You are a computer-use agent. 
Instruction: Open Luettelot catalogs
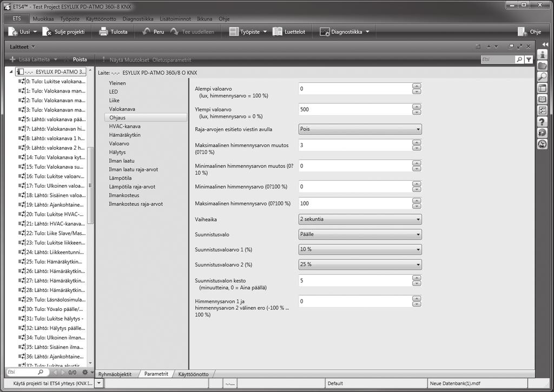point(289,32)
